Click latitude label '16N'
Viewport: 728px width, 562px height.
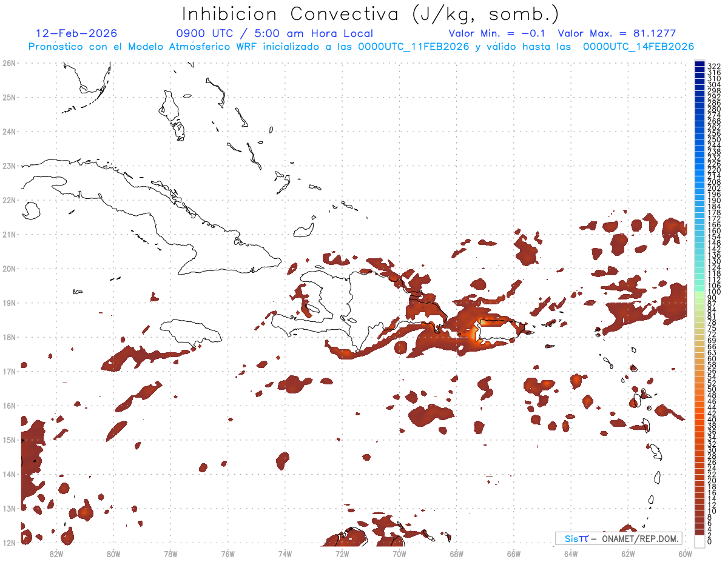pyautogui.click(x=9, y=406)
